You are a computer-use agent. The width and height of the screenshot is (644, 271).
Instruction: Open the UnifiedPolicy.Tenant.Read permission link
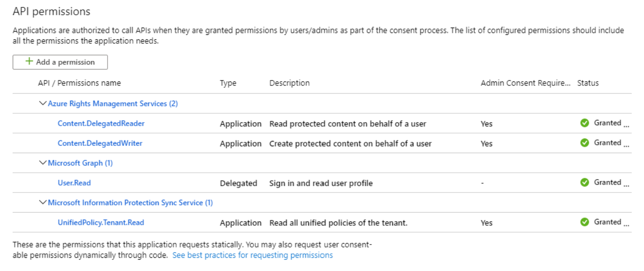pyautogui.click(x=101, y=222)
